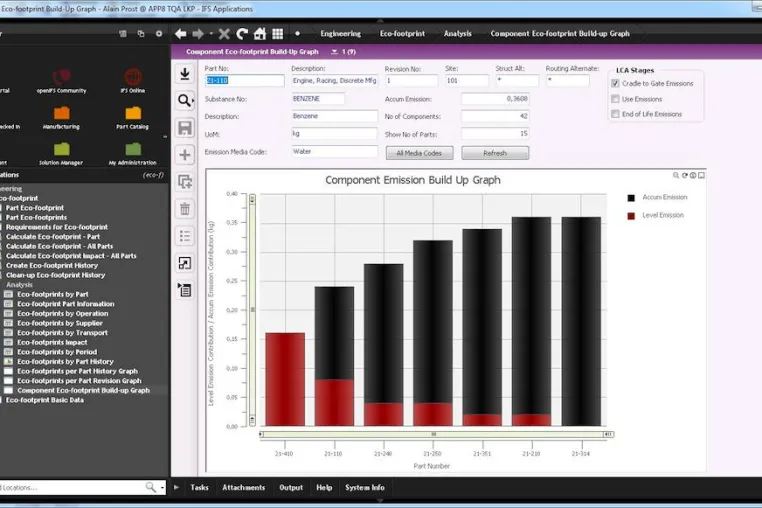
Task: Open the forward navigation history dropdown arrow
Action: tap(211, 34)
